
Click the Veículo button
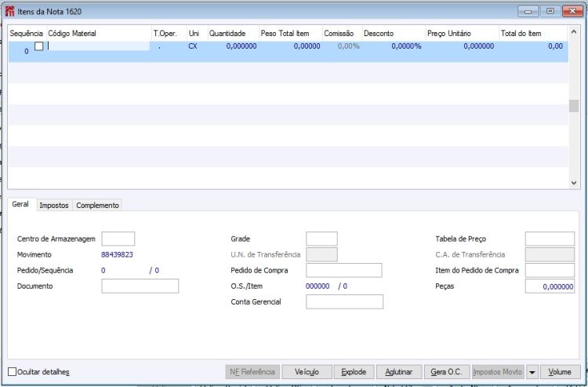click(307, 372)
